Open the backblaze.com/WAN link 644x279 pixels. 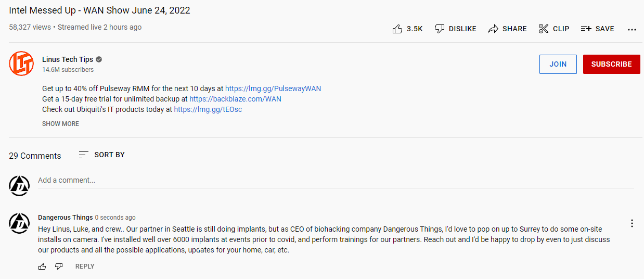click(235, 99)
